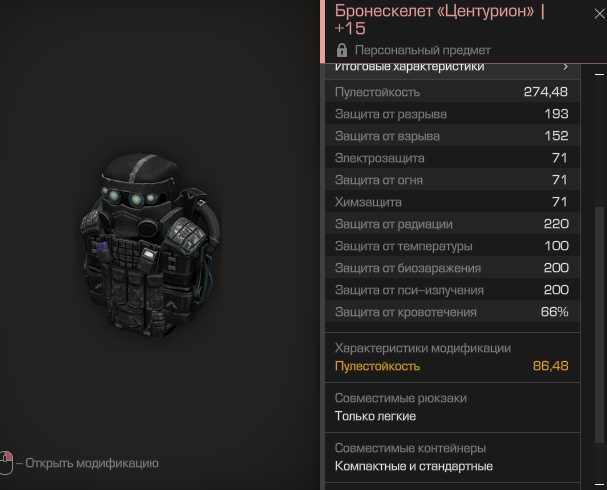The image size is (607, 490).
Task: Click the orange Пулестойкость modification stat
Action: (x=452, y=366)
